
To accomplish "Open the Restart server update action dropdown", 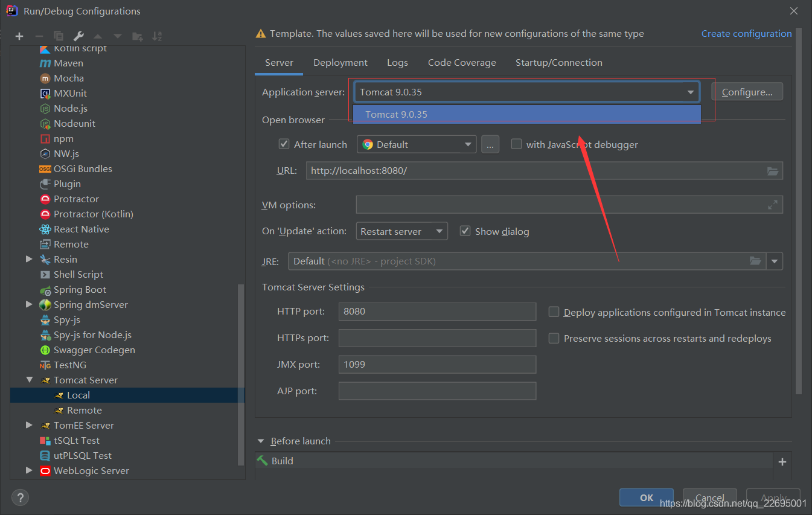I will point(401,231).
